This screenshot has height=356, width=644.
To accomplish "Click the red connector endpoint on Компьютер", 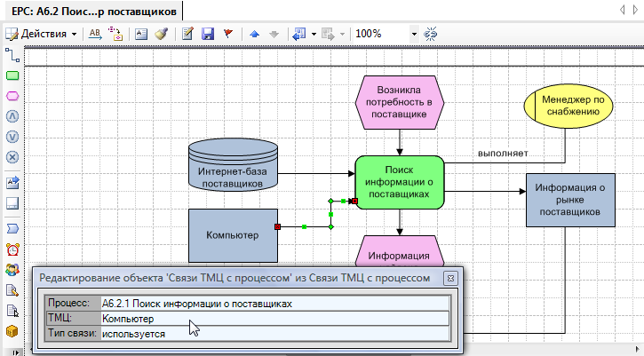I will [278, 226].
